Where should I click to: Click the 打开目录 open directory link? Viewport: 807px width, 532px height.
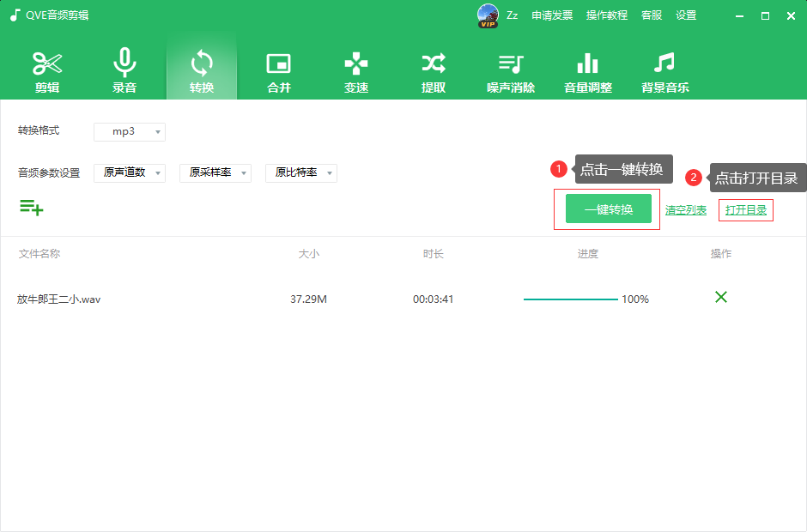tap(745, 208)
